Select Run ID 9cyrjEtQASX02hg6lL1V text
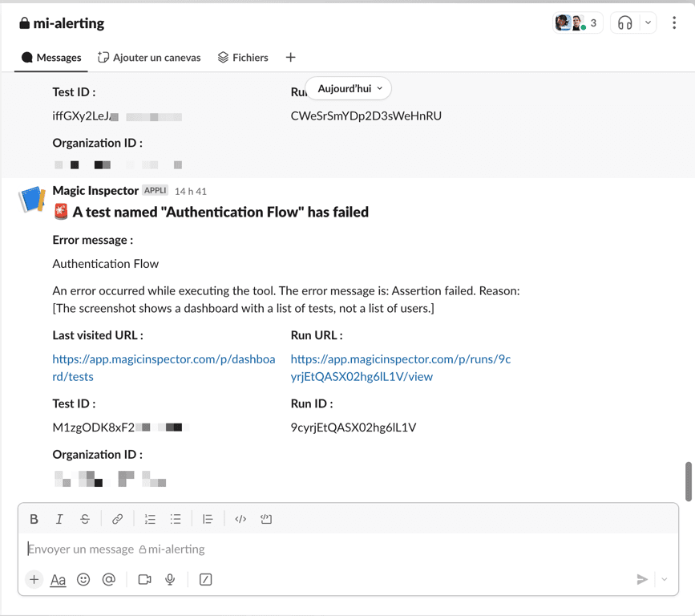 point(354,428)
